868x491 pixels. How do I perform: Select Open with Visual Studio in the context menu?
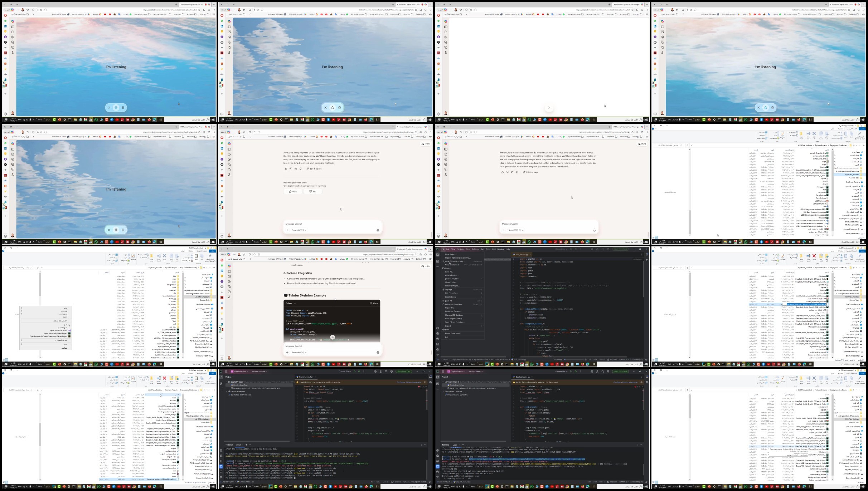(x=58, y=330)
